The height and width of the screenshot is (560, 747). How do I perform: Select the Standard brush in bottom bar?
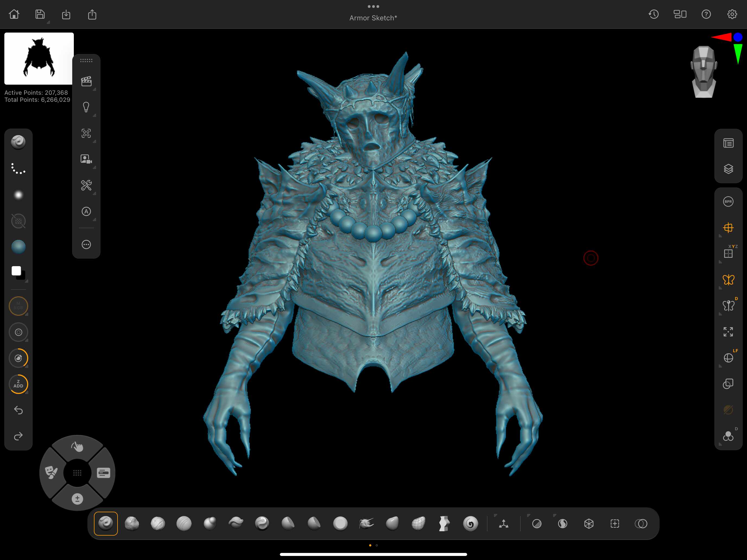pos(106,524)
